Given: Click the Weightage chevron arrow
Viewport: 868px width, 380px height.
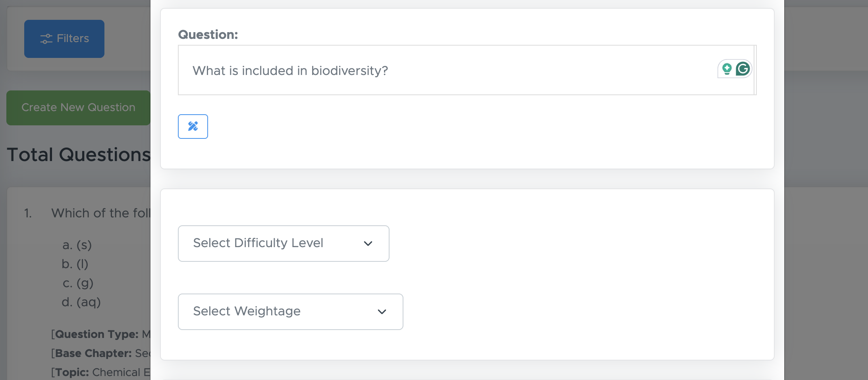Looking at the screenshot, I should [382, 312].
